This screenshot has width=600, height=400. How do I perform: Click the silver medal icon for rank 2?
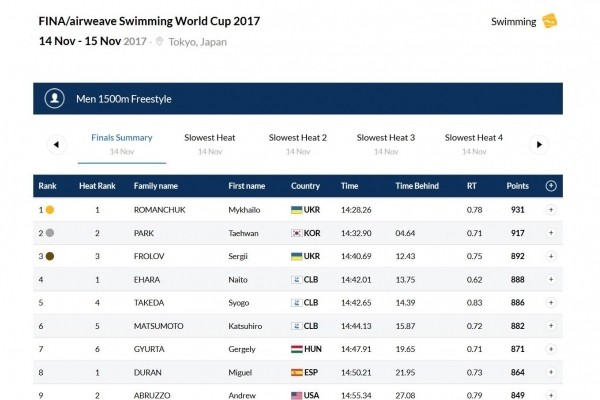[50, 233]
